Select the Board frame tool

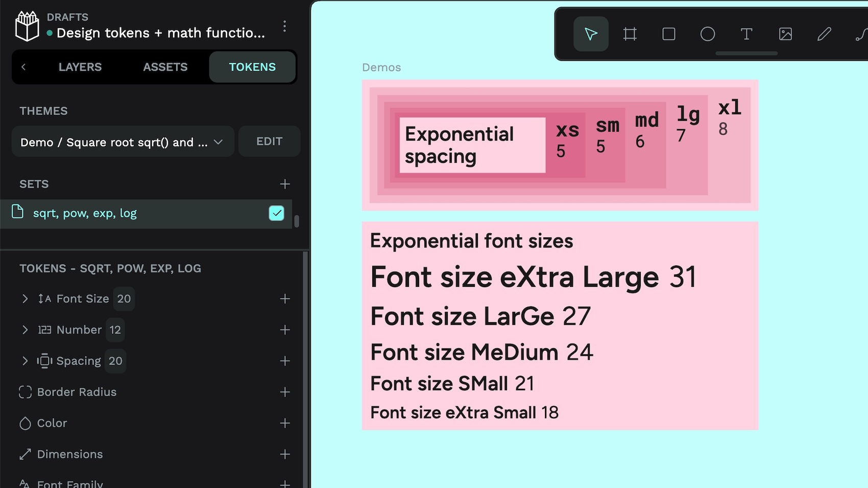[x=630, y=34]
